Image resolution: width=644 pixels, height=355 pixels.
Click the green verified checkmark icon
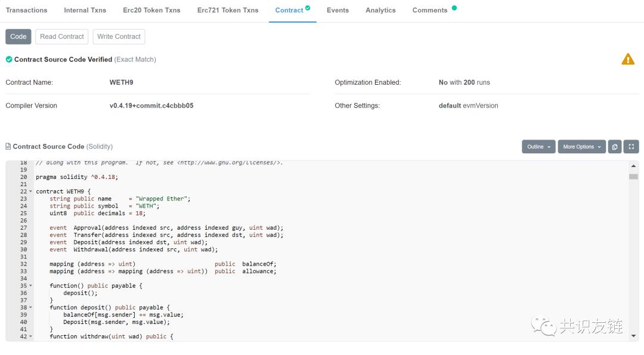point(9,60)
